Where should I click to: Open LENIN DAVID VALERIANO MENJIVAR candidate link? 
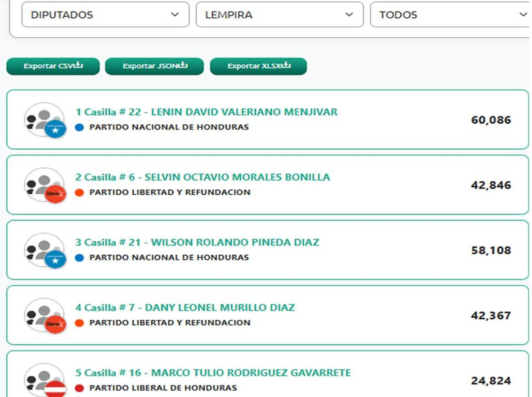click(207, 112)
